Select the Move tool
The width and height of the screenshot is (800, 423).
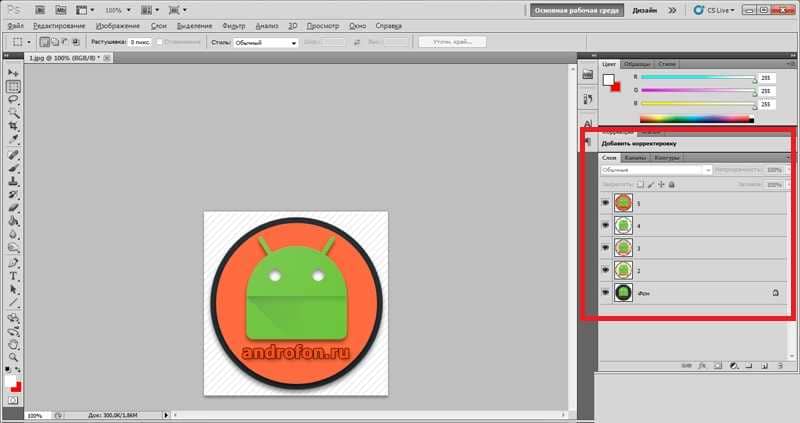[x=13, y=73]
